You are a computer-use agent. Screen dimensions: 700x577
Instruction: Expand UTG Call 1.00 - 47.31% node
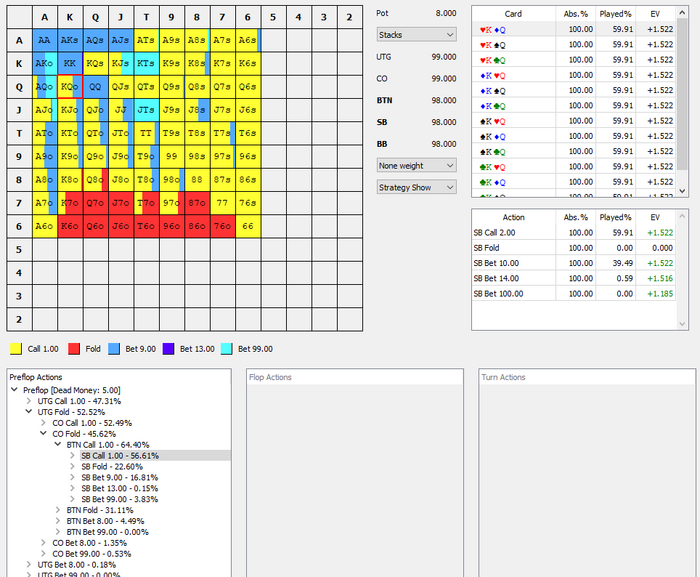29,401
